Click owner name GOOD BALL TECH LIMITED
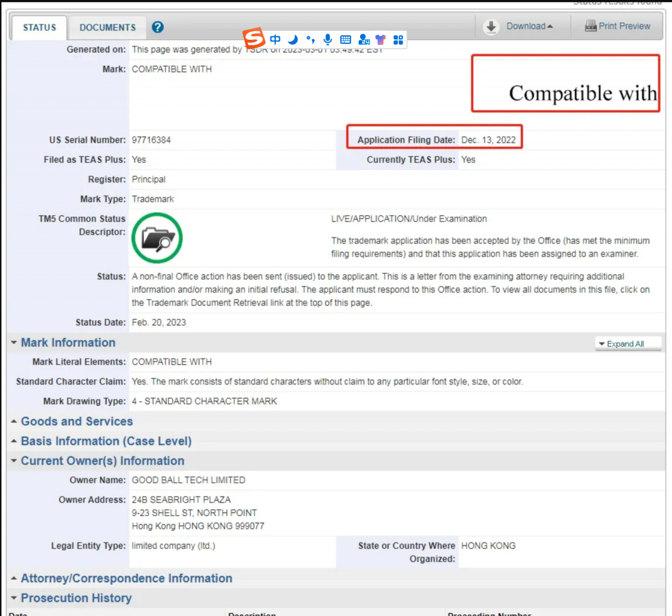672x616 pixels. 189,480
